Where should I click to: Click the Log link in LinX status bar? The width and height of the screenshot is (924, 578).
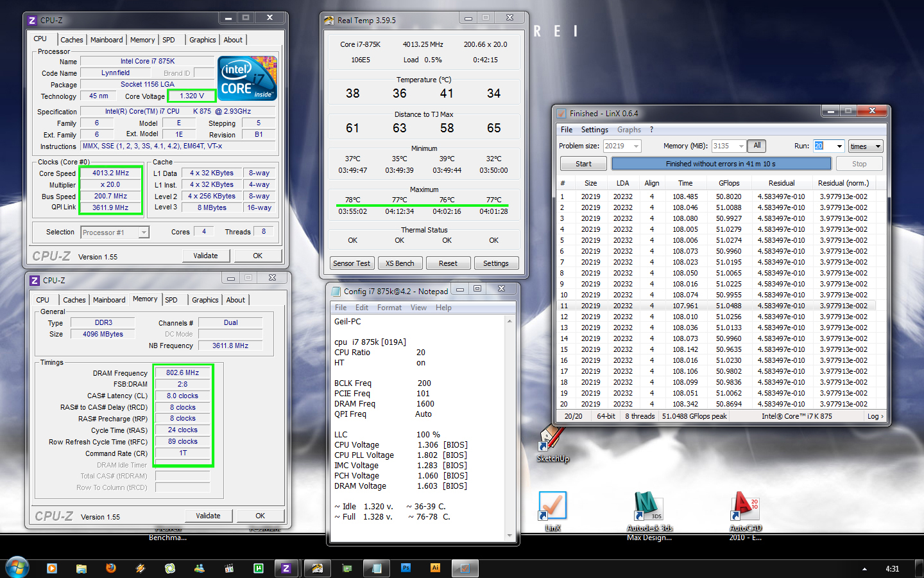875,416
